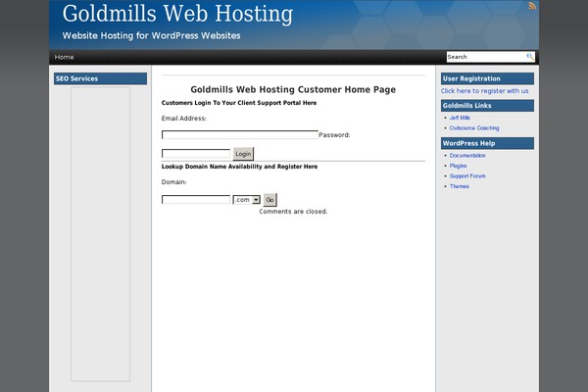This screenshot has height=392, width=588.
Task: Focus the Email Address input field
Action: click(x=240, y=134)
